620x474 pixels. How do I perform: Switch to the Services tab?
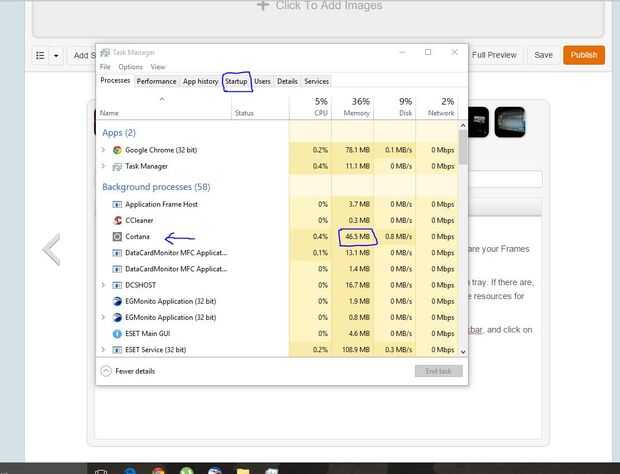click(x=316, y=81)
